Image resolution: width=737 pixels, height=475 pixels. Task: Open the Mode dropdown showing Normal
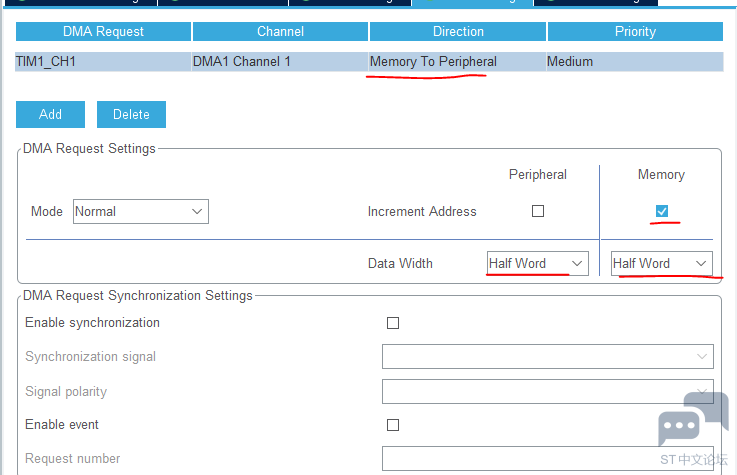pos(140,212)
